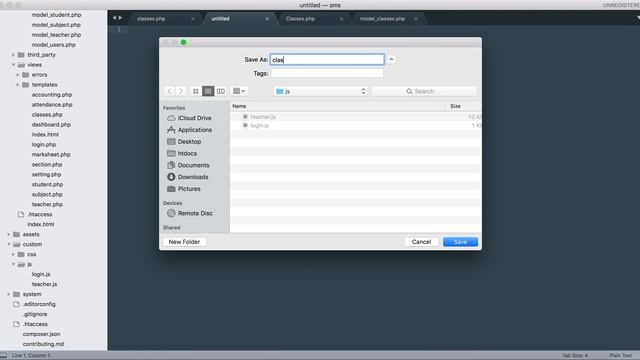Expand the errors folder

click(18, 75)
